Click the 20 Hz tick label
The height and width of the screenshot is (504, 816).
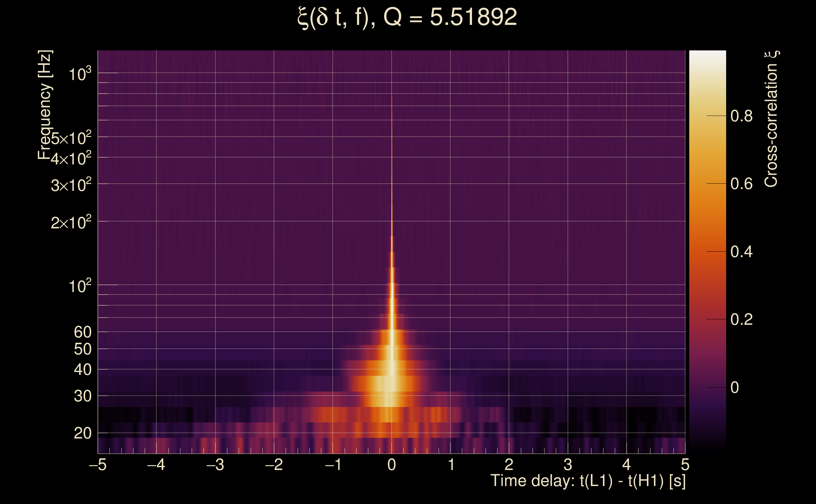pyautogui.click(x=82, y=433)
